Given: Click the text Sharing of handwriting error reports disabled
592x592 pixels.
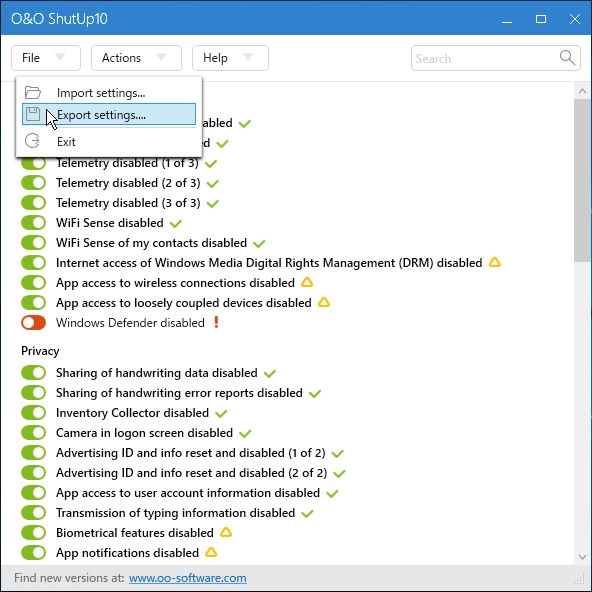Looking at the screenshot, I should click(x=179, y=393).
